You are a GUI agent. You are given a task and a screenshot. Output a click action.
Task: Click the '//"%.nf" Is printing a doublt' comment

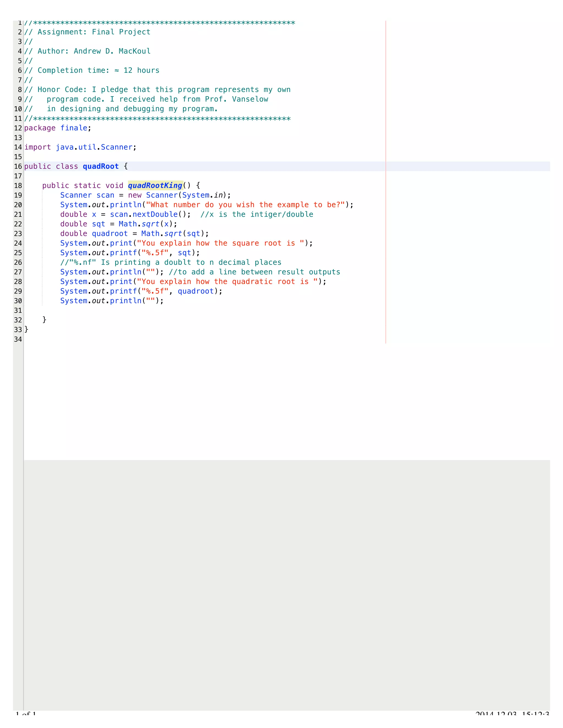tap(171, 262)
